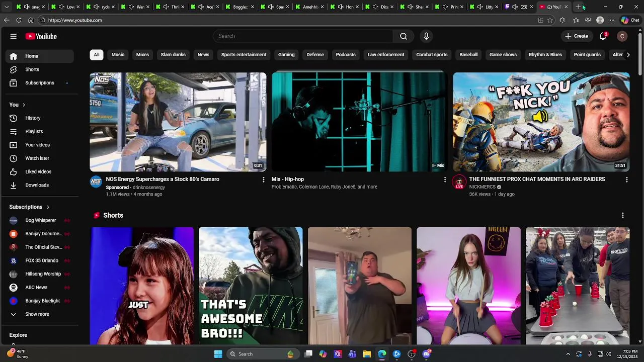Open more options for the ARC Raiders video
The width and height of the screenshot is (644, 362).
(x=626, y=179)
